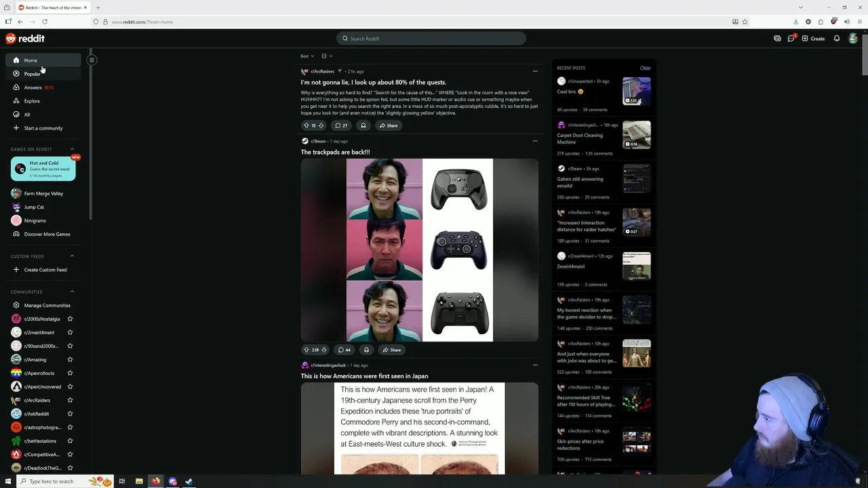868x488 pixels.
Task: Toggle star next to r/Apexrollouts
Action: 70,373
